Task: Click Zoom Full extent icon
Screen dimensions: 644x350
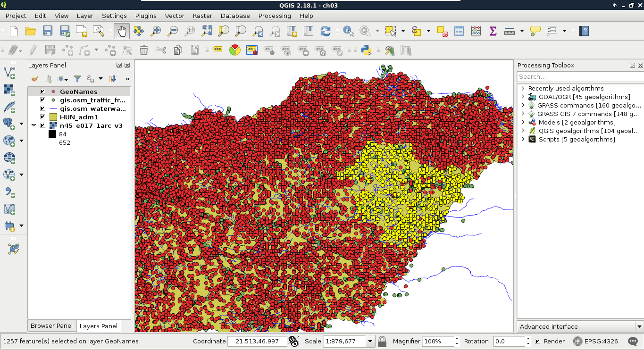Action: pos(207,31)
